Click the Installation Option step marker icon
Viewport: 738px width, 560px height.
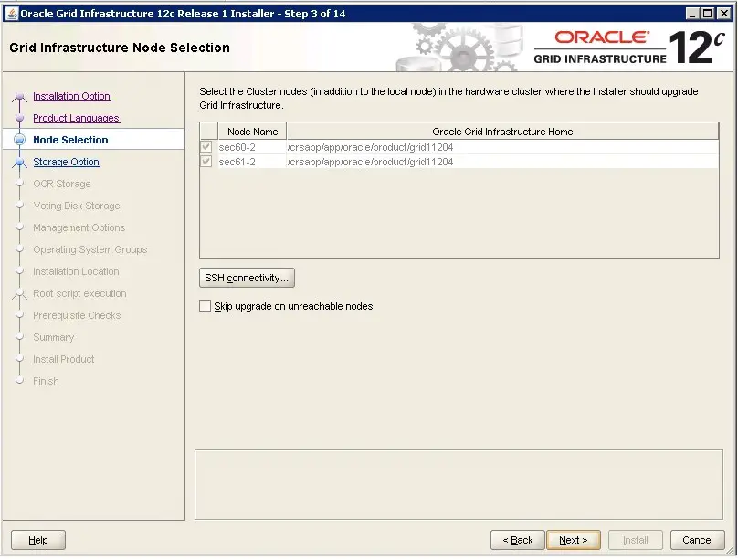point(20,97)
